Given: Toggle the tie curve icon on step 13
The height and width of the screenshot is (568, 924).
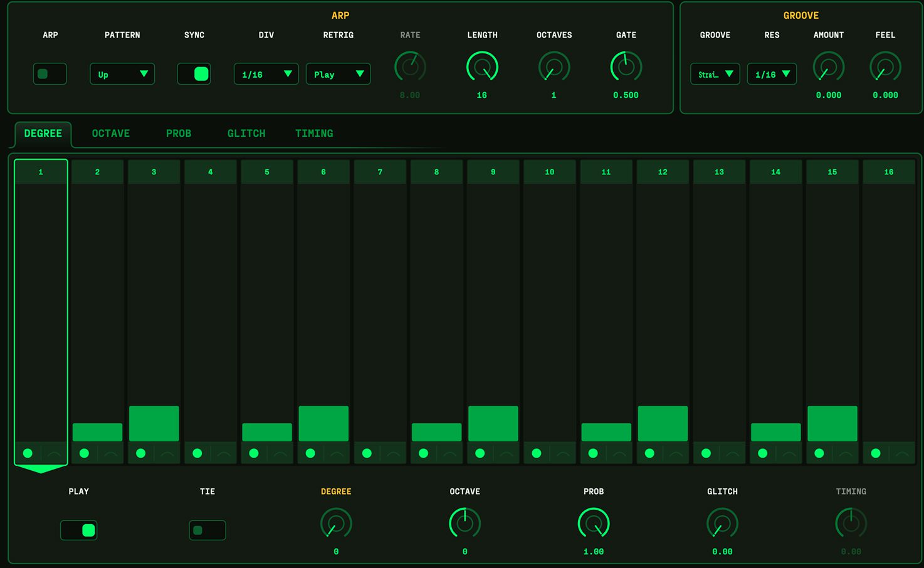Looking at the screenshot, I should (733, 453).
